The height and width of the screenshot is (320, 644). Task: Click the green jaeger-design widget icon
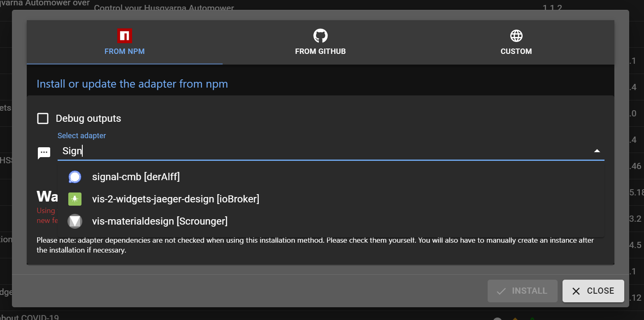click(x=75, y=199)
